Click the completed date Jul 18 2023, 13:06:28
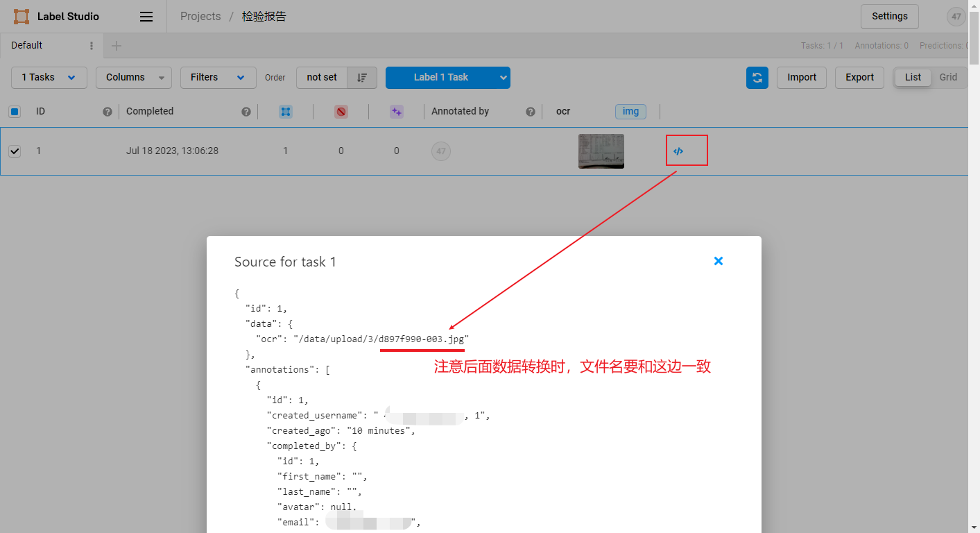 coord(172,151)
